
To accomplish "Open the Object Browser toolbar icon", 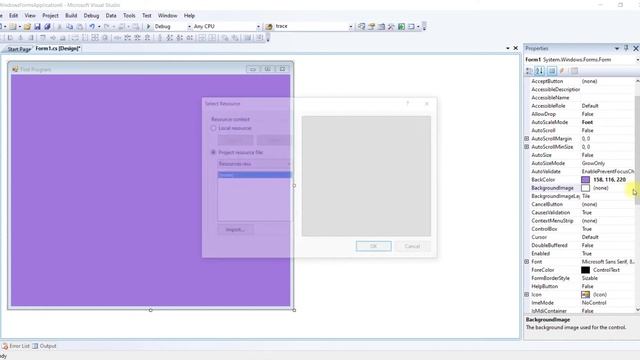I will tap(381, 27).
